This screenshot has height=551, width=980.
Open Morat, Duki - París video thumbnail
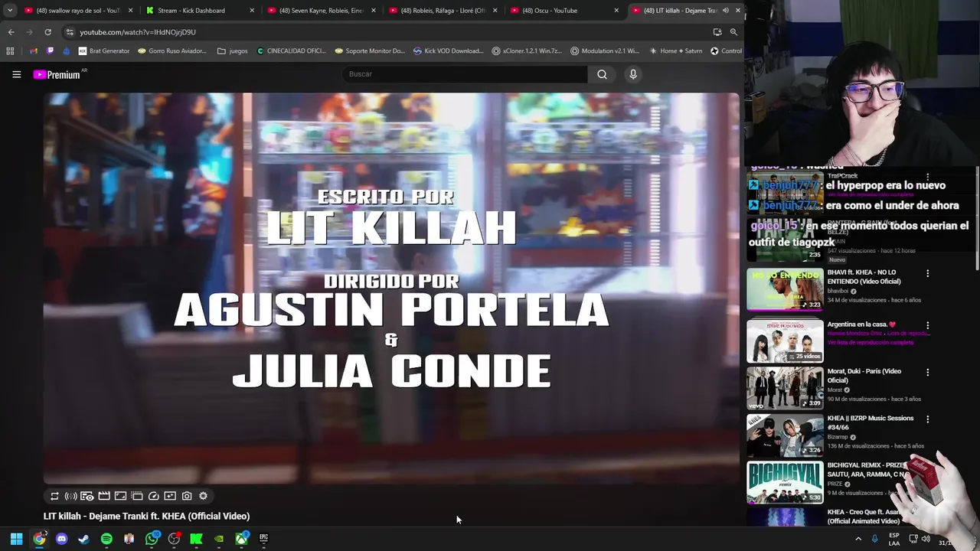tap(785, 388)
